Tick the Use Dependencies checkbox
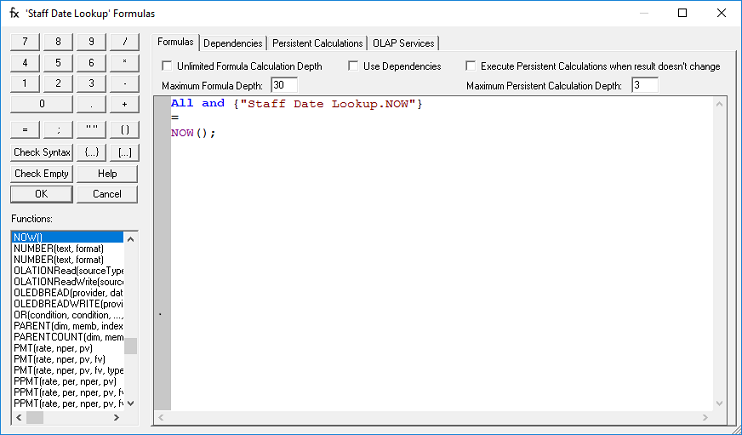The height and width of the screenshot is (435, 742). (354, 66)
